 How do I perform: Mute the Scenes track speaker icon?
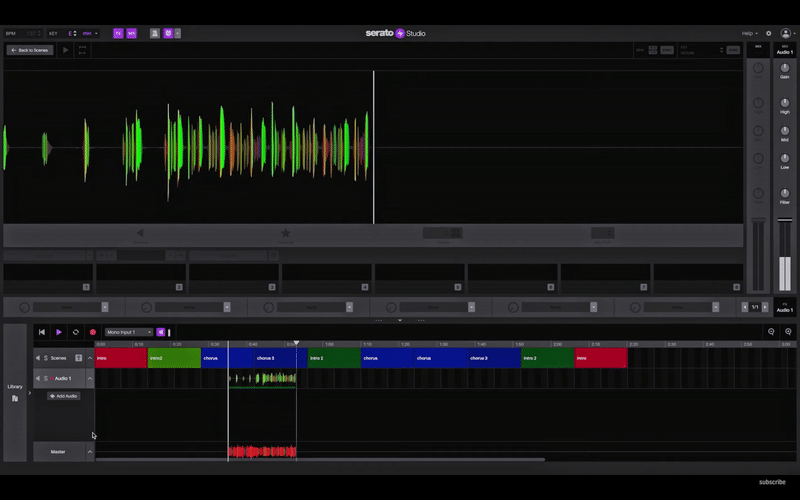(38, 358)
